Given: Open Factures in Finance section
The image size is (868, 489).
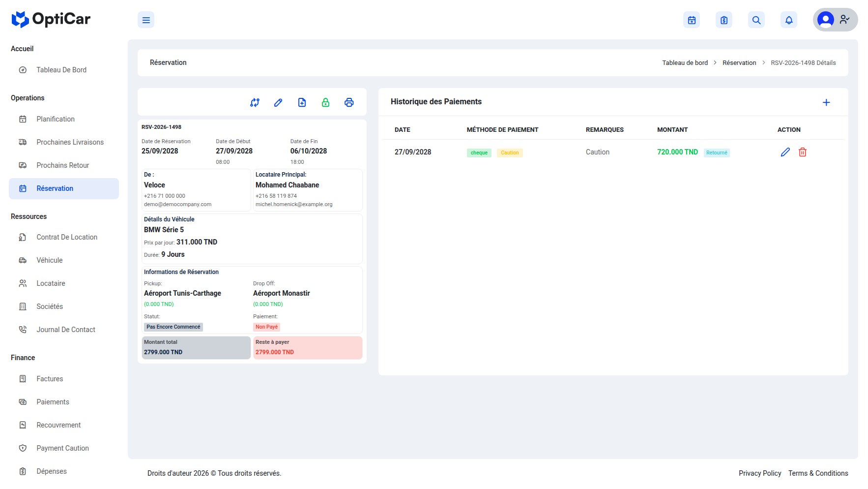Looking at the screenshot, I should click(x=64, y=379).
